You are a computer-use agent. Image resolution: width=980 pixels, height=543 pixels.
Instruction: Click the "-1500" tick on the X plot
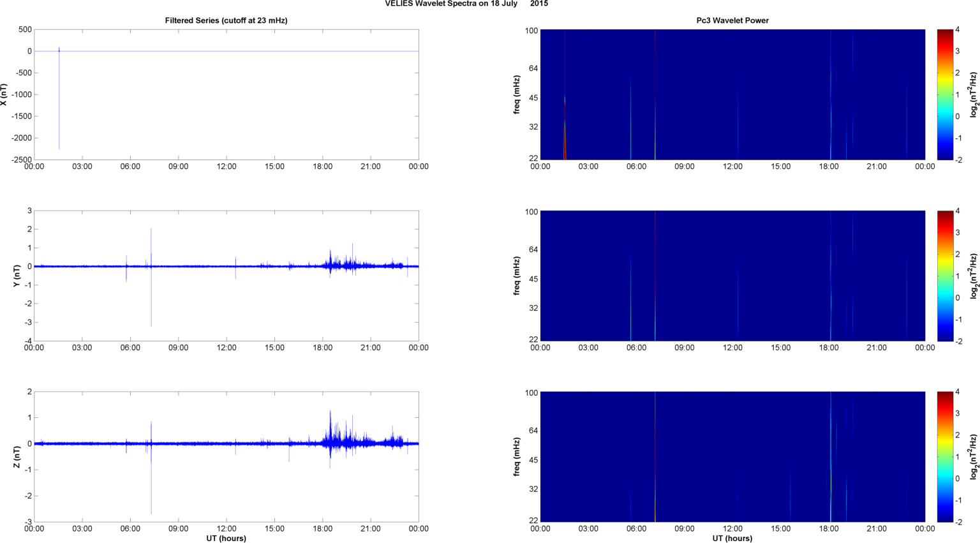point(20,116)
